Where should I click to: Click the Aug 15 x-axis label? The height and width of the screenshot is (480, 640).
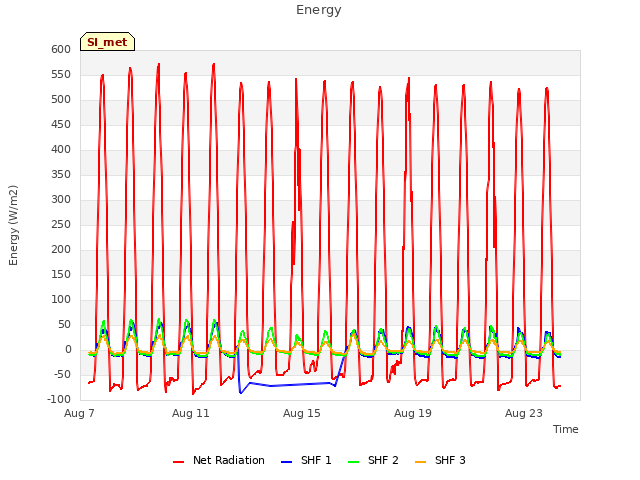click(x=302, y=413)
